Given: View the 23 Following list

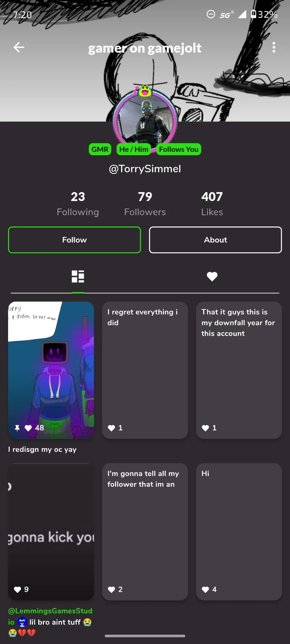Looking at the screenshot, I should [x=78, y=204].
